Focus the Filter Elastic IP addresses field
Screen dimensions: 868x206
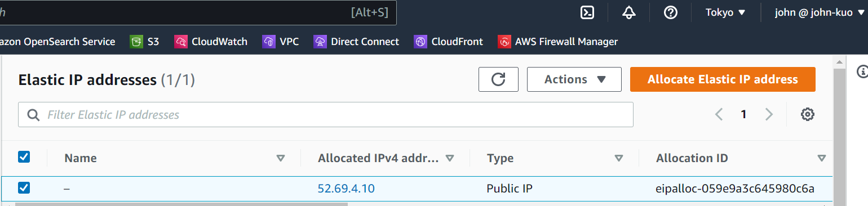(x=326, y=115)
